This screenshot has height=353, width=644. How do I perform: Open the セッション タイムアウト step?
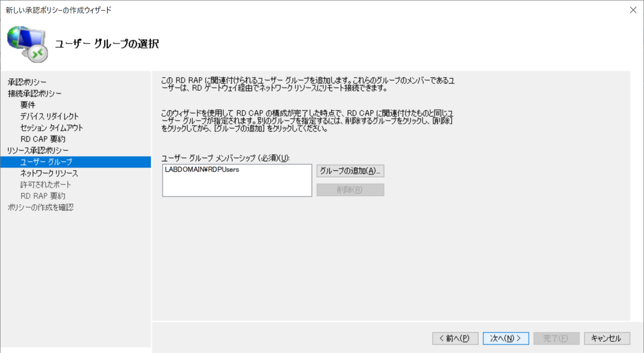click(52, 128)
